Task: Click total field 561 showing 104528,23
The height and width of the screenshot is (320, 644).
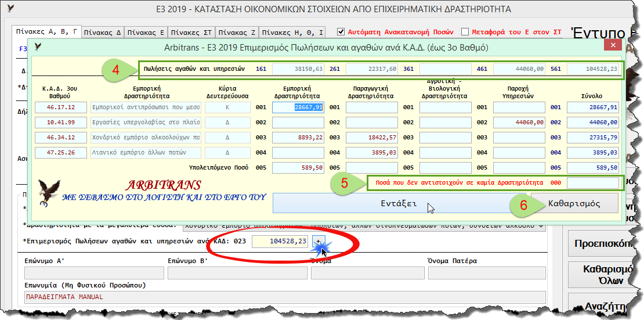Action: pyautogui.click(x=593, y=69)
